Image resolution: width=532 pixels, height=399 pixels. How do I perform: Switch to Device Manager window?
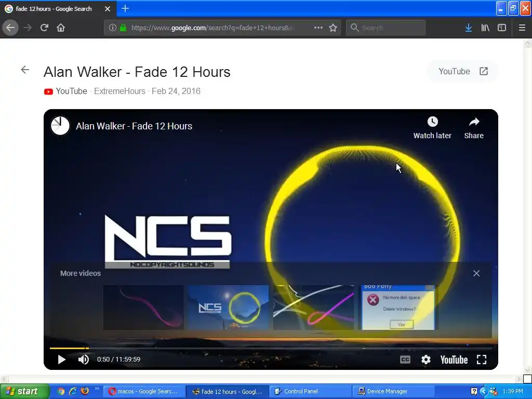pyautogui.click(x=394, y=392)
